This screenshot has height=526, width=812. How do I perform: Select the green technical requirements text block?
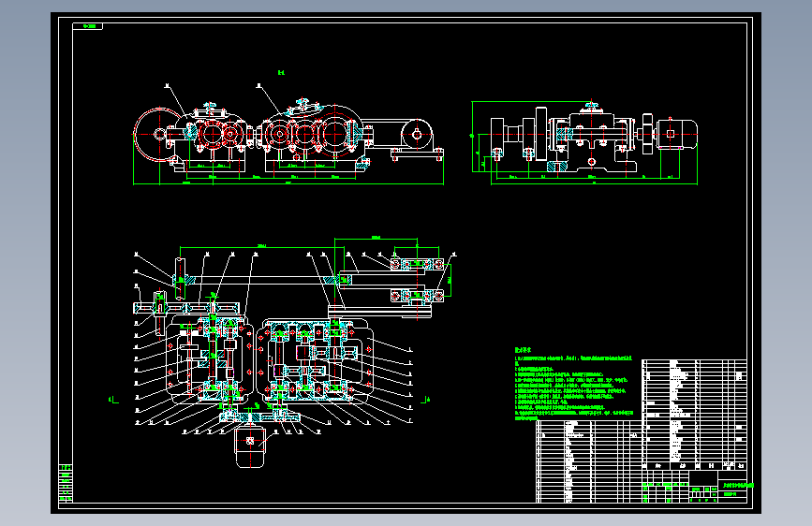(574, 384)
